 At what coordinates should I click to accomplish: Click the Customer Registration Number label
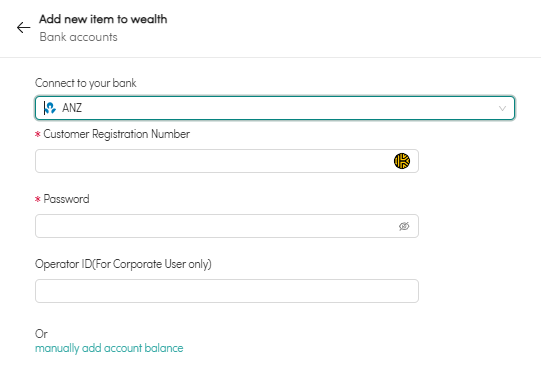(117, 134)
